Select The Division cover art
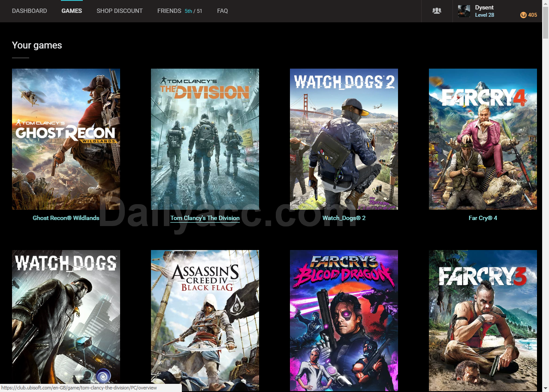Screen dimensions: 549x392 tap(205, 139)
